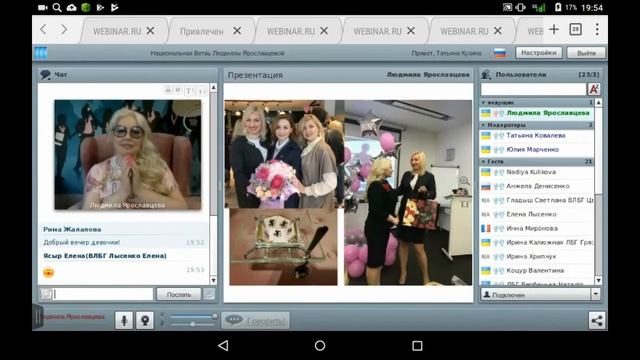Click the Послать send button
The image size is (640, 360).
pos(179,294)
